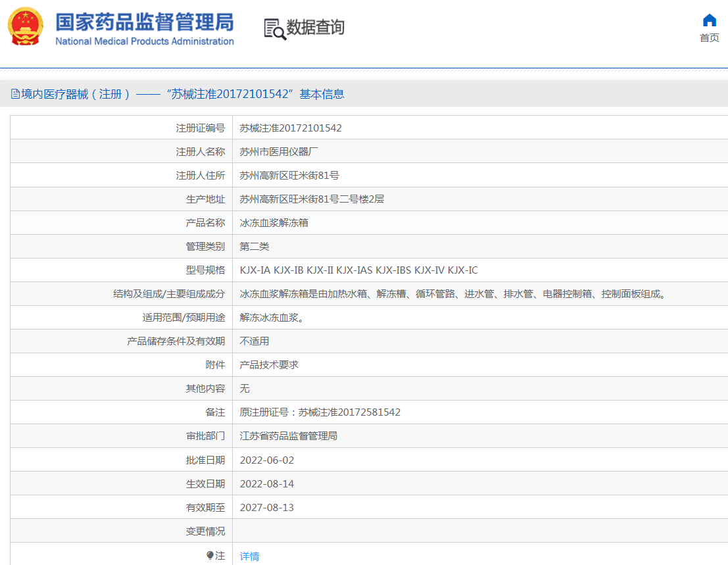Screen dimensions: 728x565
Task: Click the magnifier part of the data query icon
Action: pos(278,34)
